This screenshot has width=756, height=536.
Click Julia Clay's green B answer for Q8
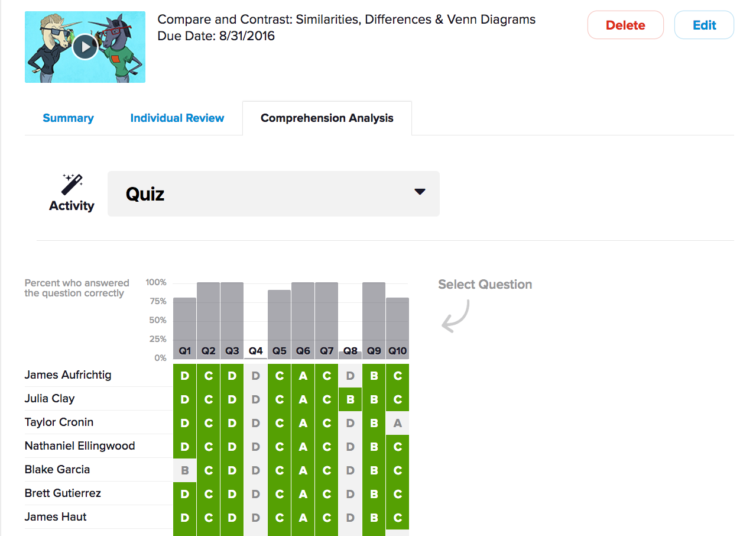[351, 399]
